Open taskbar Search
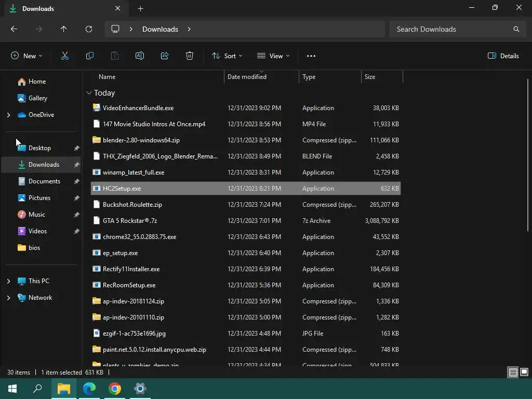The width and height of the screenshot is (532, 399). [37, 389]
